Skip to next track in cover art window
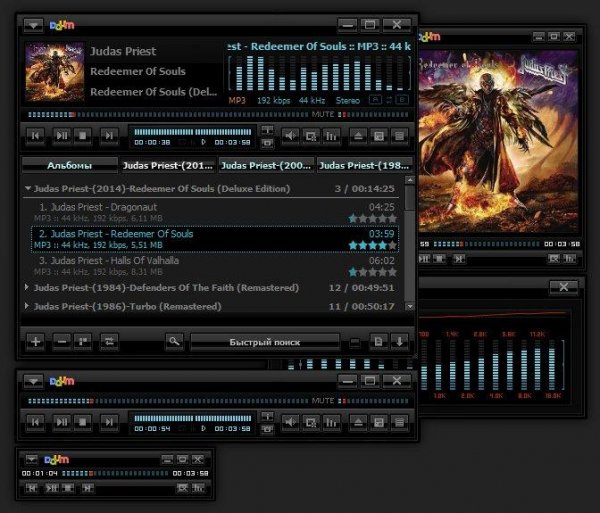This screenshot has width=600, height=513. 458,259
